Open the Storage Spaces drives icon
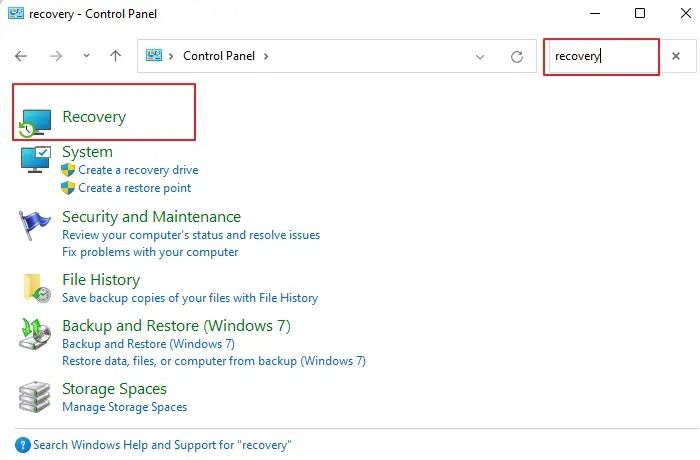This screenshot has height=460, width=700. 36,396
